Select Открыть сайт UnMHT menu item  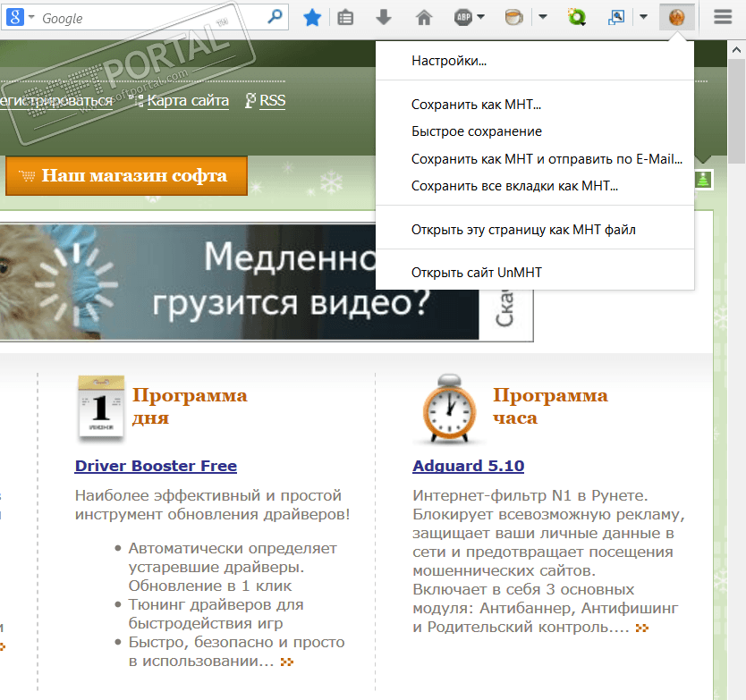535,273
